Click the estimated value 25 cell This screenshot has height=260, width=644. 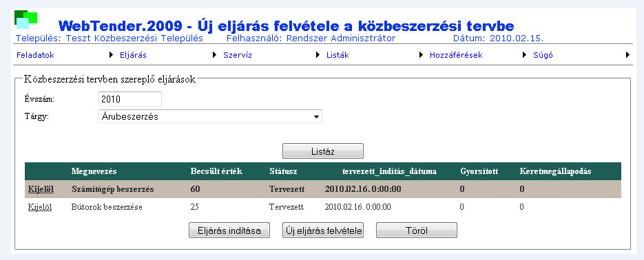(x=195, y=207)
